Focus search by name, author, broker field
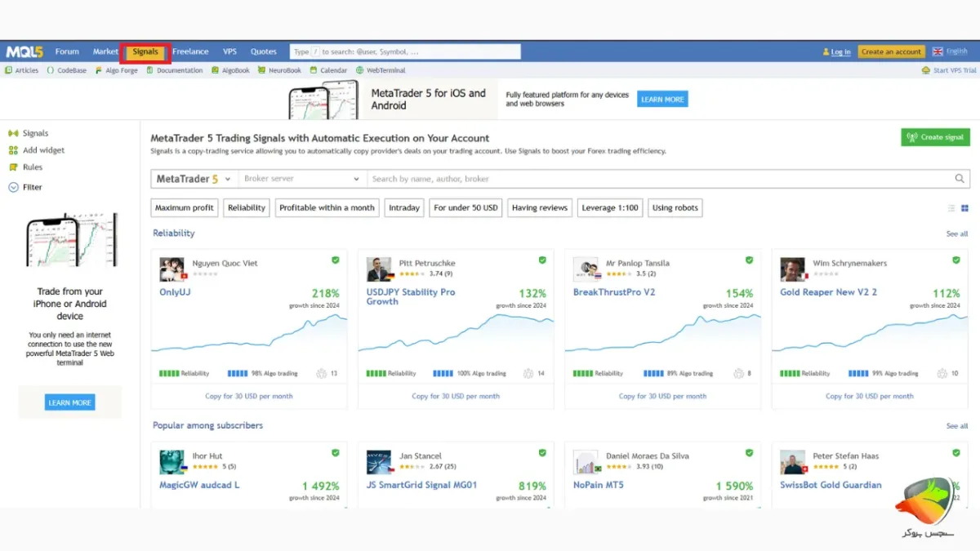 coord(659,179)
